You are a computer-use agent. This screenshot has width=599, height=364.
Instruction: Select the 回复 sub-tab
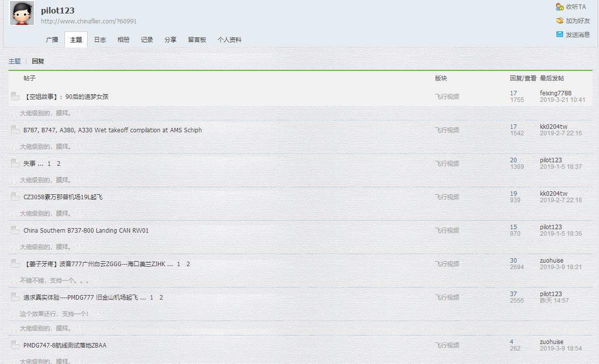tap(37, 61)
